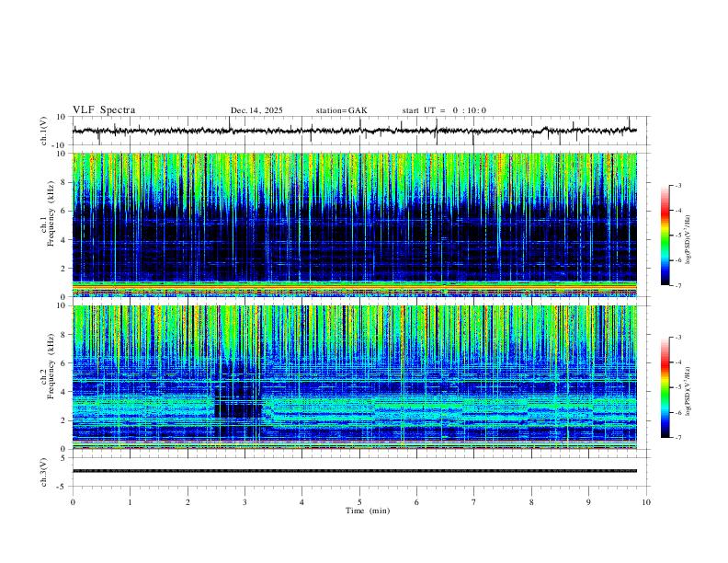Click the "-4" tick on the ch.1 colorbar

click(x=677, y=211)
